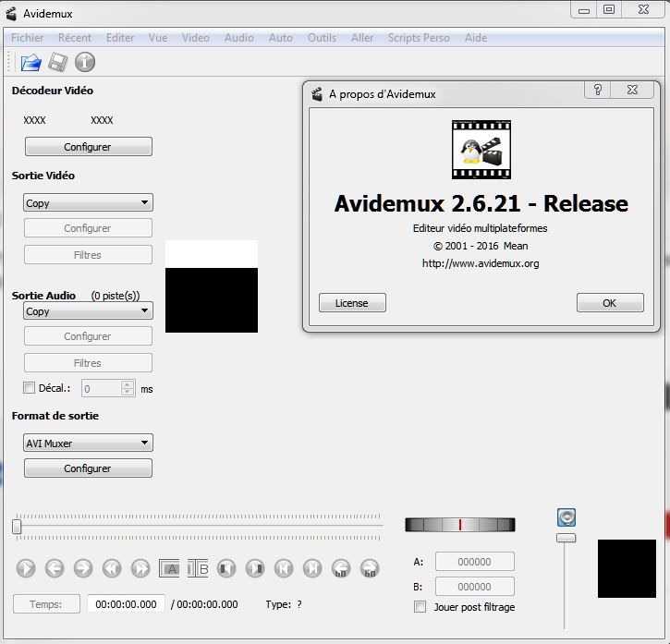
Task: Advance to the next frame arrow
Action: [83, 568]
